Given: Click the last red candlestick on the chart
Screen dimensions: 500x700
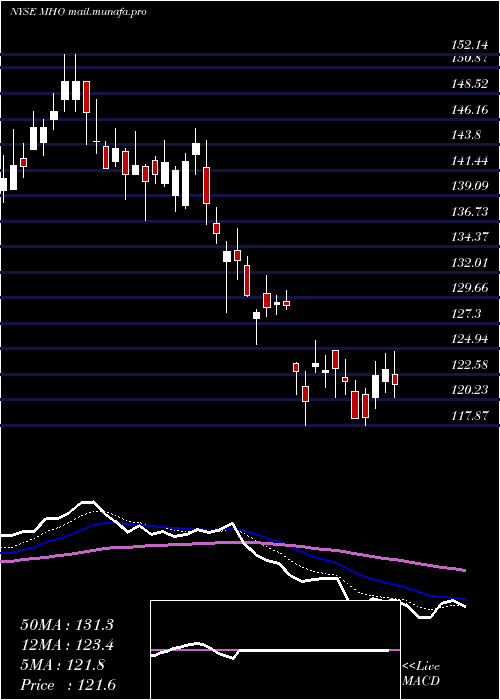Looking at the screenshot, I should tap(395, 379).
